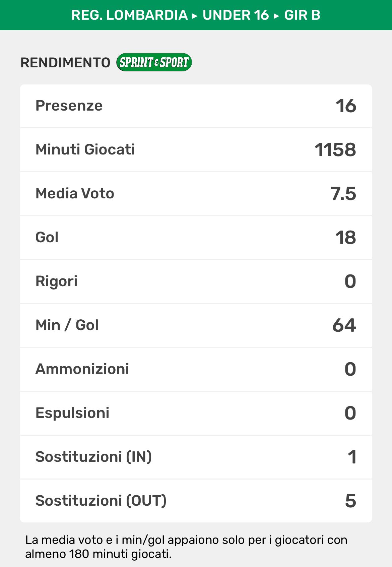This screenshot has width=392, height=567.
Task: Click the Presenze value 16
Action: click(346, 106)
